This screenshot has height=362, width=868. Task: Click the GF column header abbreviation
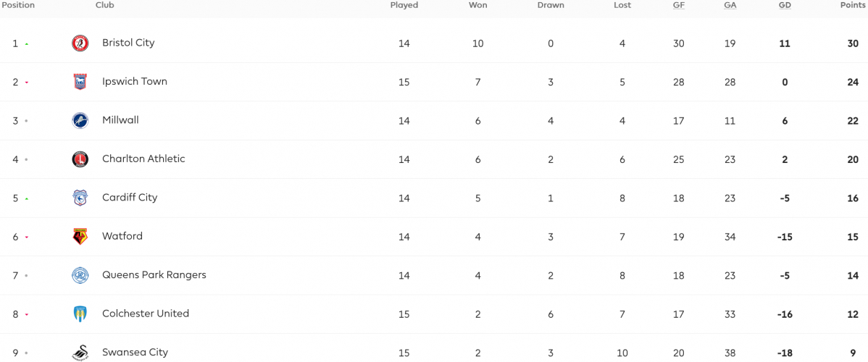click(679, 6)
